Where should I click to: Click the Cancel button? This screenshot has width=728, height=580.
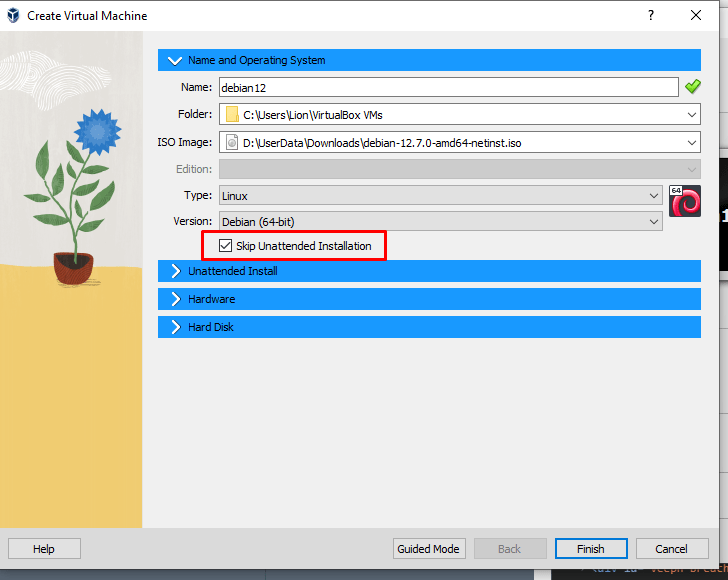click(672, 549)
